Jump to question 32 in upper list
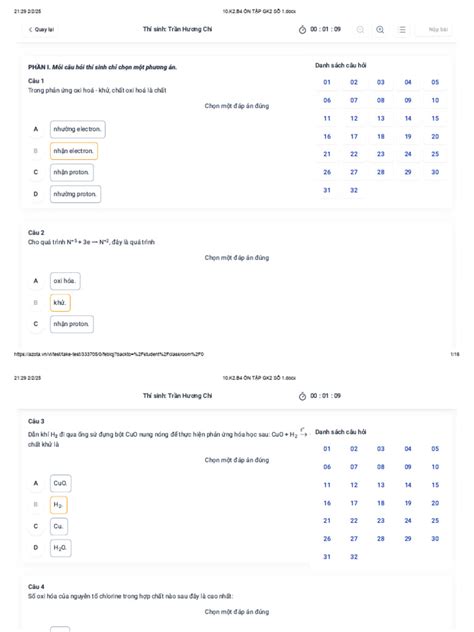This screenshot has height=632, width=474. [353, 190]
